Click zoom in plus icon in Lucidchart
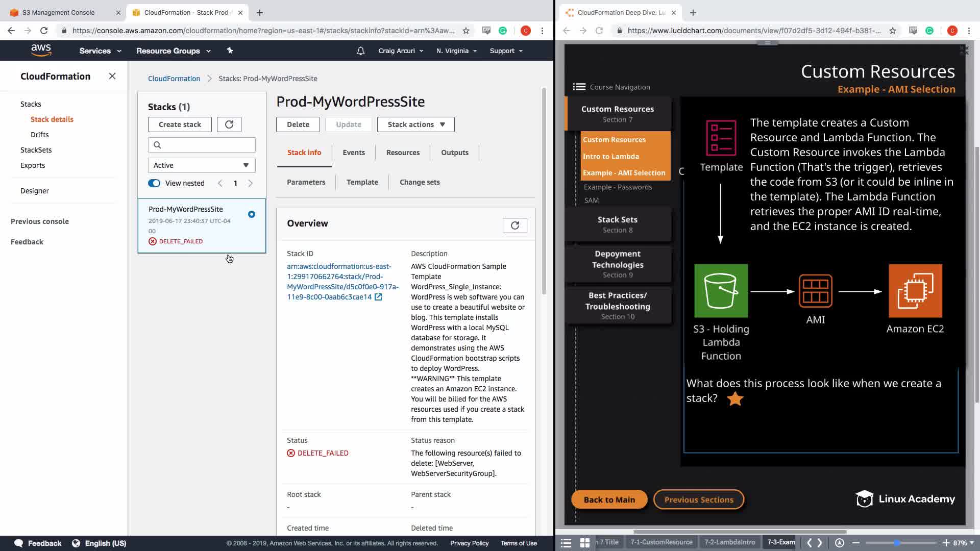 (946, 542)
